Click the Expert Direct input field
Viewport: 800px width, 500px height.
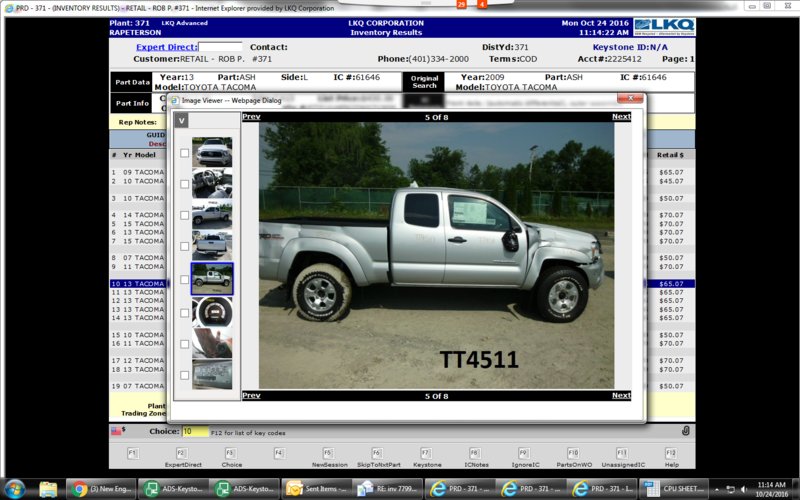click(220, 47)
